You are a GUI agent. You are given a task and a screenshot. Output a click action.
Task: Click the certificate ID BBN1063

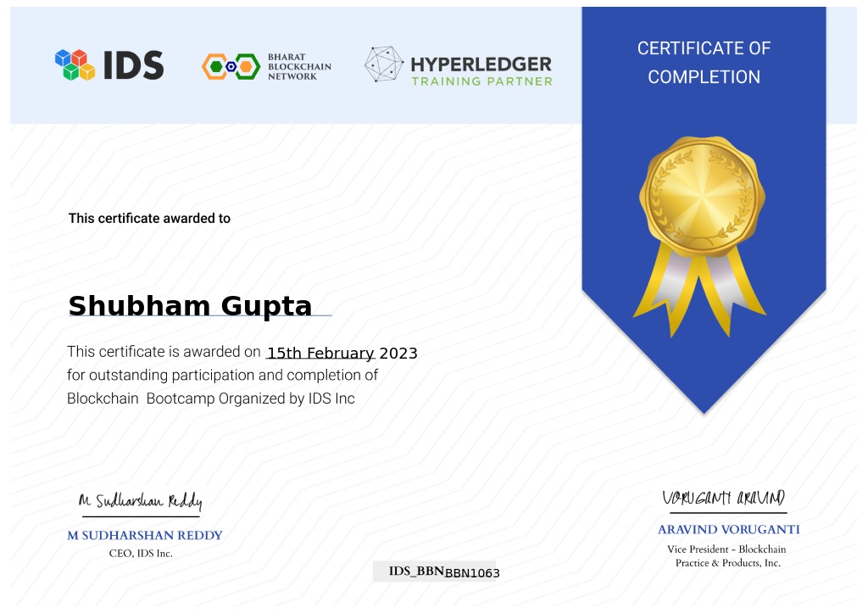[472, 573]
